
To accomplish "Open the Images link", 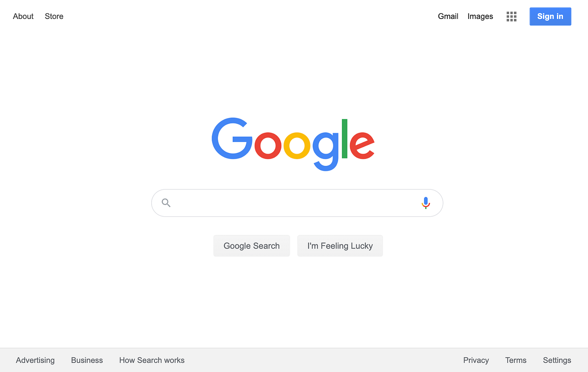I will tap(480, 16).
